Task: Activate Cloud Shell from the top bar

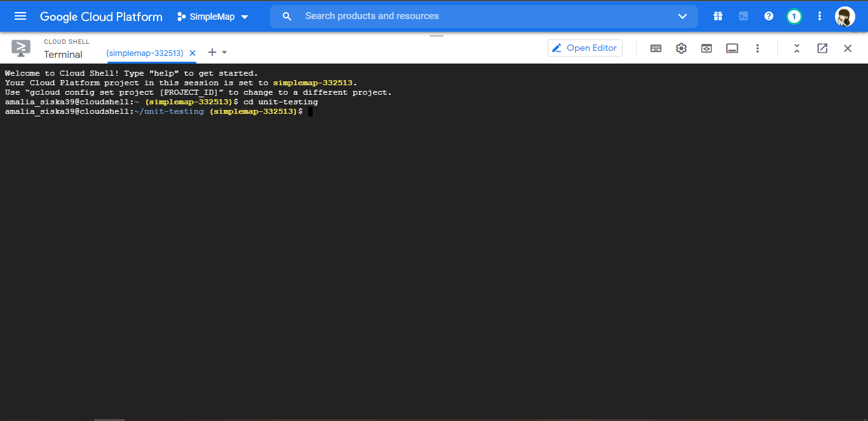Action: click(743, 16)
